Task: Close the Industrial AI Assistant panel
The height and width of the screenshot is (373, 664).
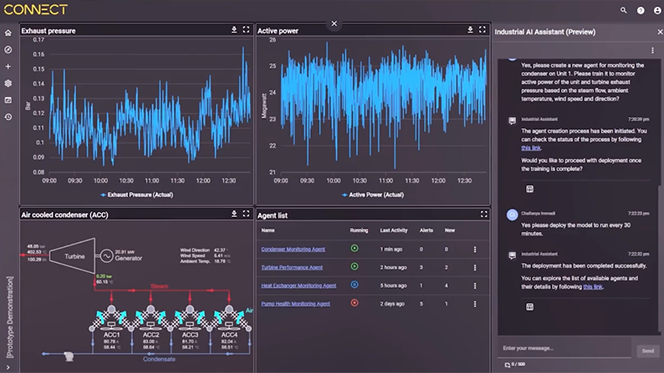Action: 660,32
